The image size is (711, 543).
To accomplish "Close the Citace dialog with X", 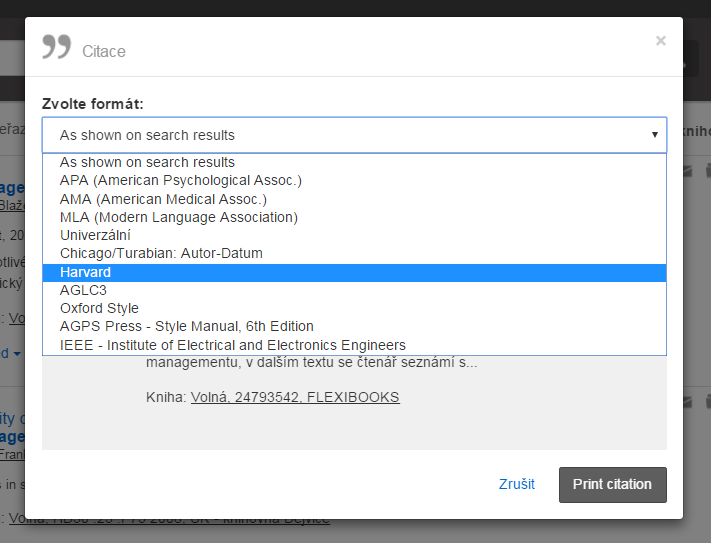I will 661,41.
